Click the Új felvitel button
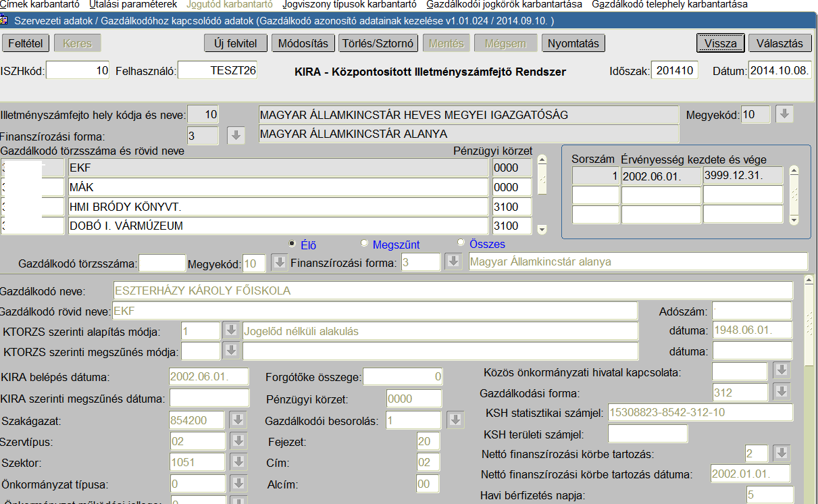The width and height of the screenshot is (818, 504). click(235, 43)
